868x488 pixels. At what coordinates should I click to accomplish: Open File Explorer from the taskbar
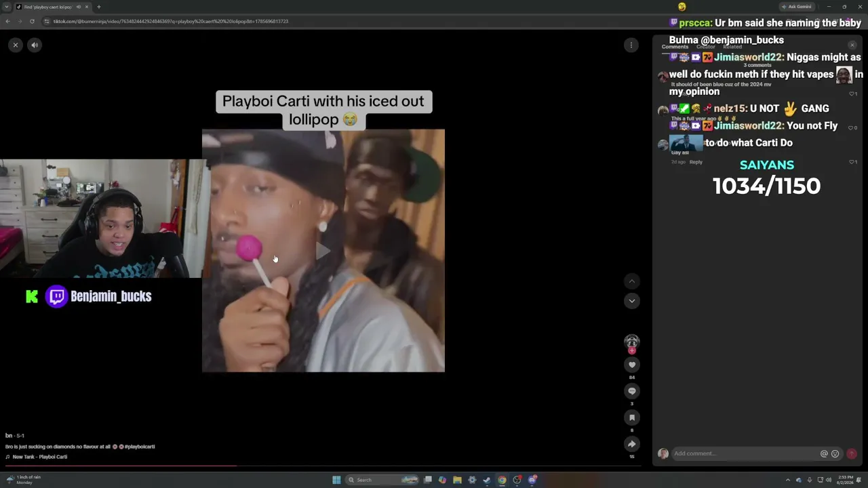(x=458, y=480)
